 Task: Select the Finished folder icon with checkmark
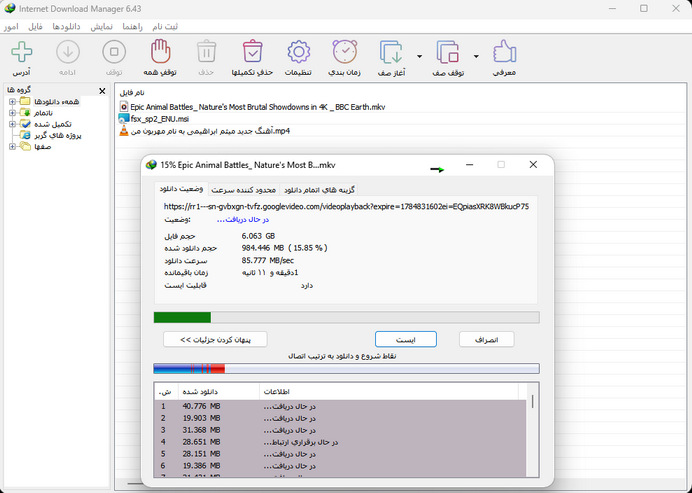tap(25, 124)
